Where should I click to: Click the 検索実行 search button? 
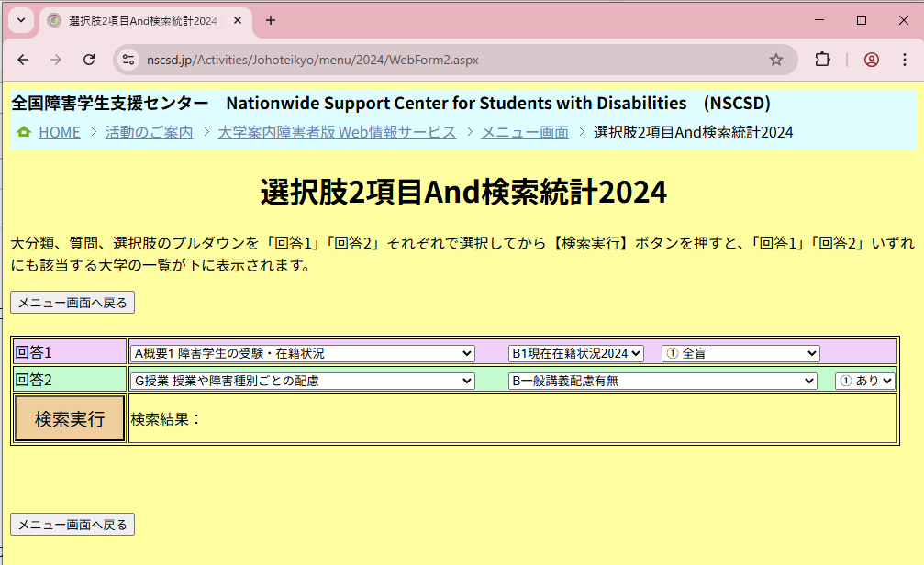point(70,419)
